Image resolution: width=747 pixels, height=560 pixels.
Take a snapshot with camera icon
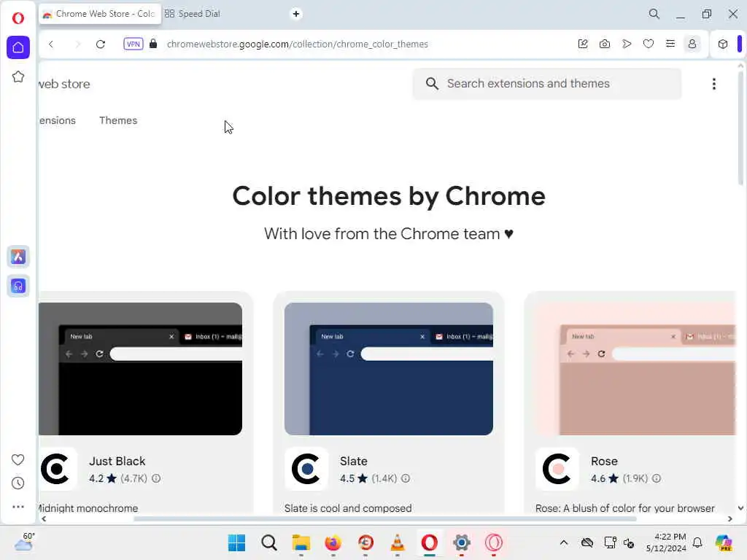pos(605,44)
